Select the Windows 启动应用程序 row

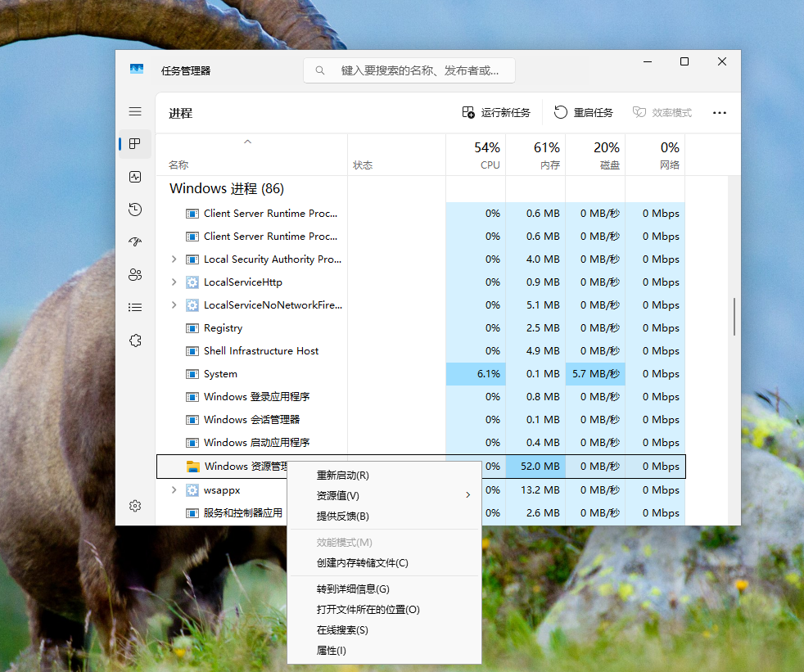(x=421, y=442)
